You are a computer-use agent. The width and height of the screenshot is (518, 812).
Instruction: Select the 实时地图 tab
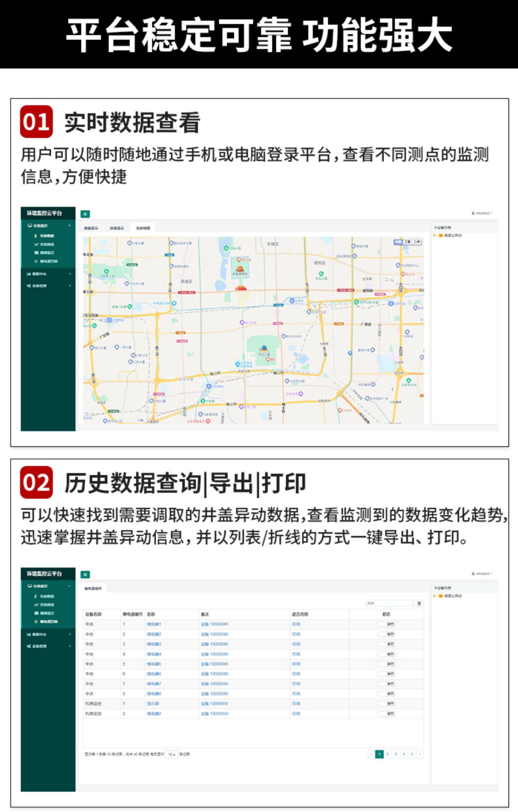[x=143, y=228]
